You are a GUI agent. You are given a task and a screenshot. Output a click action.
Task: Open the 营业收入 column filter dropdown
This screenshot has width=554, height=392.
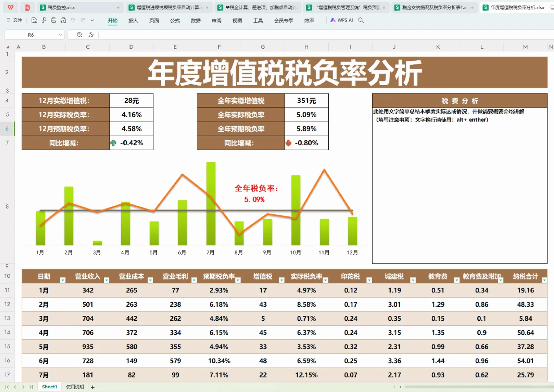(106, 280)
